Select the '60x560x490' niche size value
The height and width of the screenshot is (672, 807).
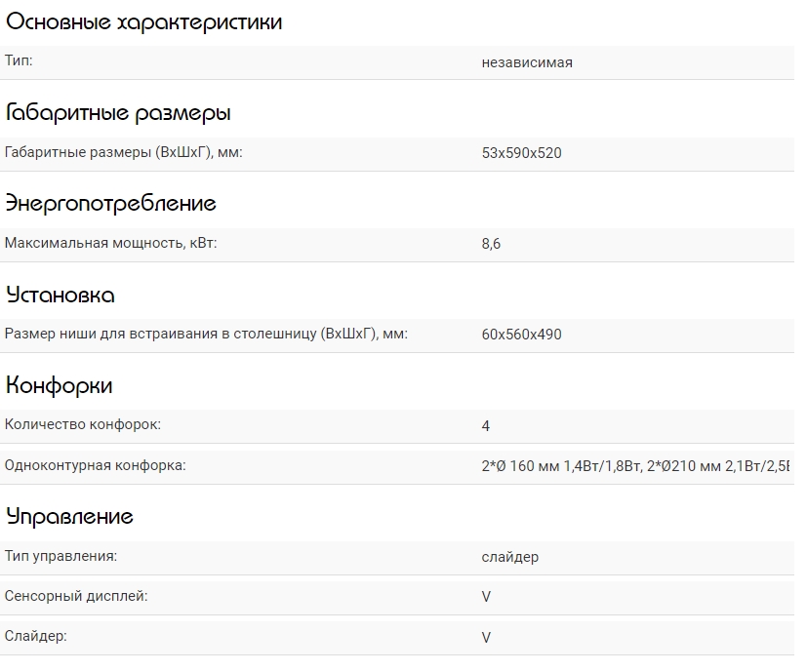click(521, 335)
